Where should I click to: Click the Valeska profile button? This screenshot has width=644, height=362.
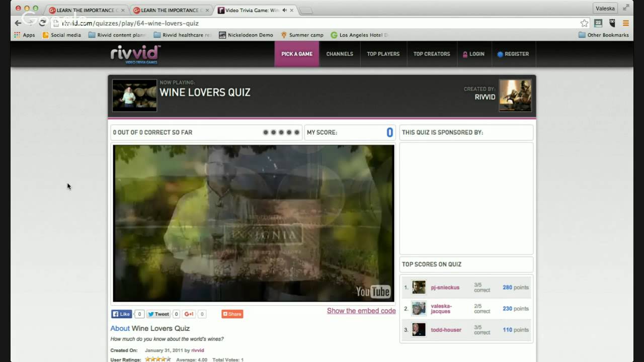605,9
